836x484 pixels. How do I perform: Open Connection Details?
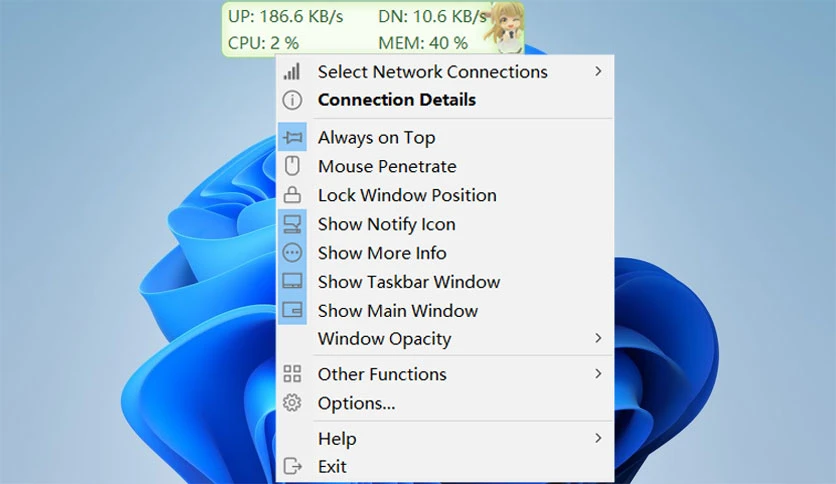(445, 100)
